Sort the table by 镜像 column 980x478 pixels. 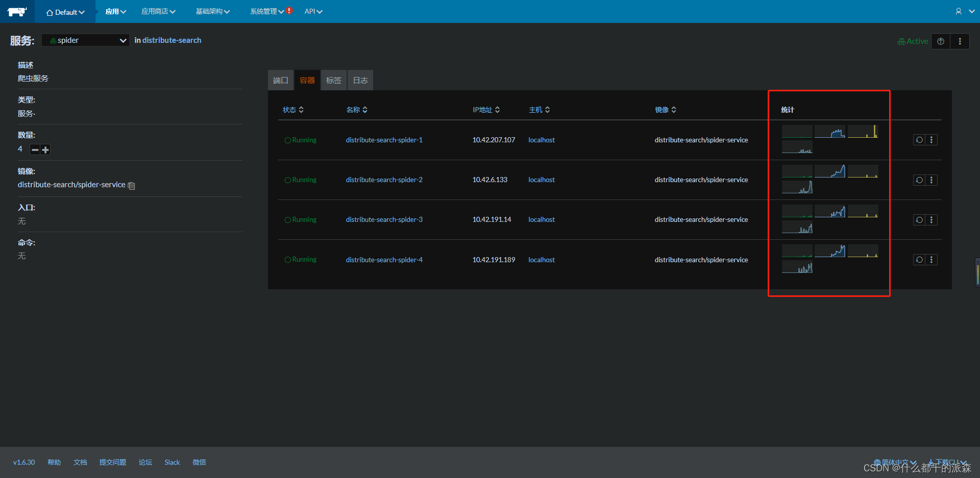[x=666, y=110]
